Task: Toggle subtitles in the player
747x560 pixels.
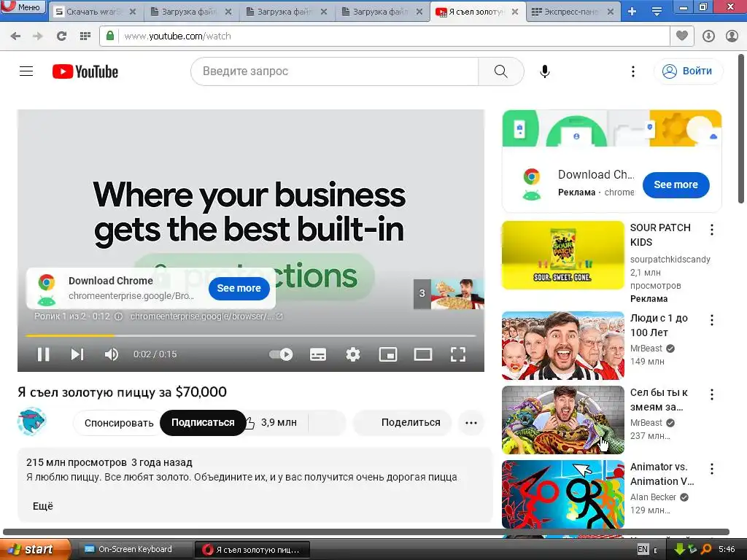Action: [x=318, y=354]
